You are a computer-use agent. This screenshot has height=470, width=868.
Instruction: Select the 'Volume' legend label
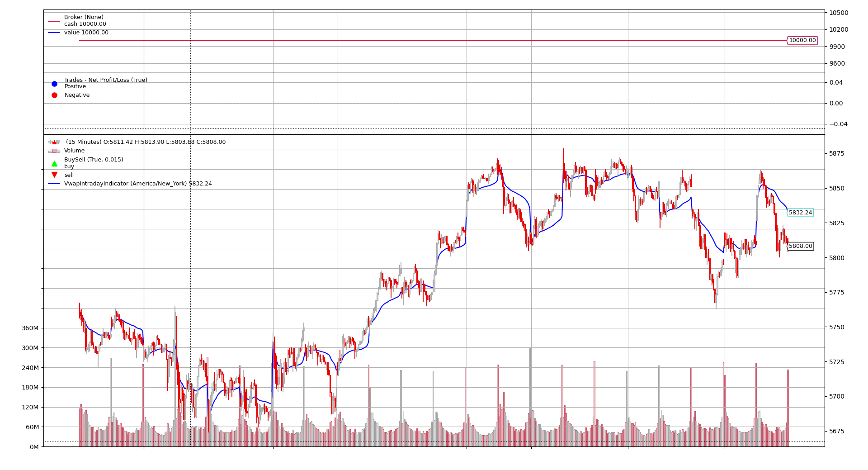[74, 151]
